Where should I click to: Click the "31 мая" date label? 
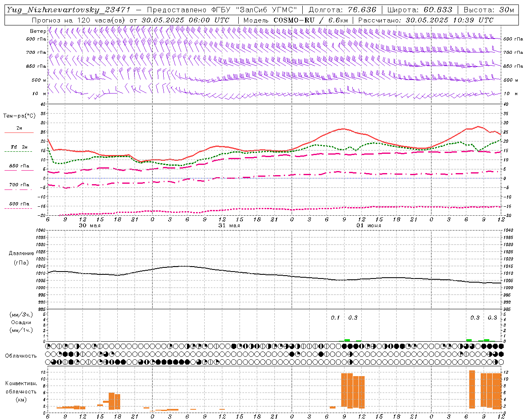pos(229,226)
